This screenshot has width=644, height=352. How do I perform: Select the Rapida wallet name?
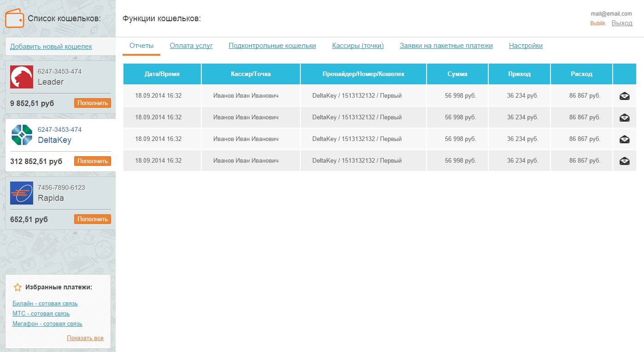[x=51, y=198]
